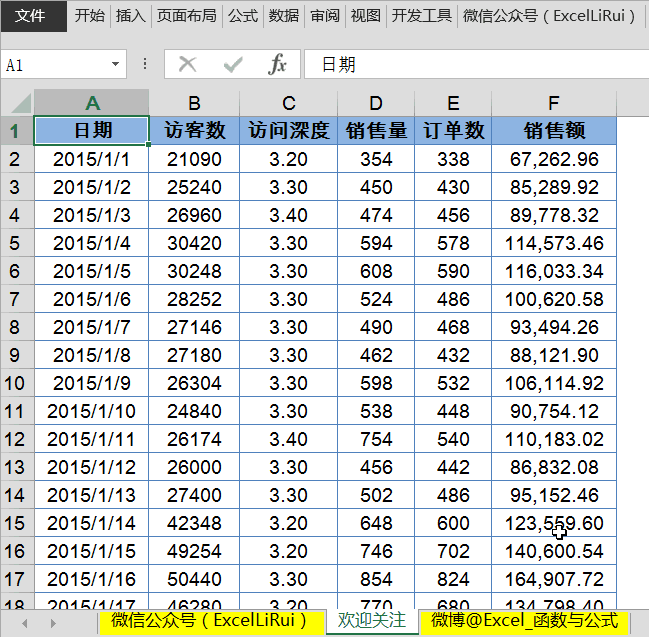Select cell with value 590

pyautogui.click(x=453, y=271)
